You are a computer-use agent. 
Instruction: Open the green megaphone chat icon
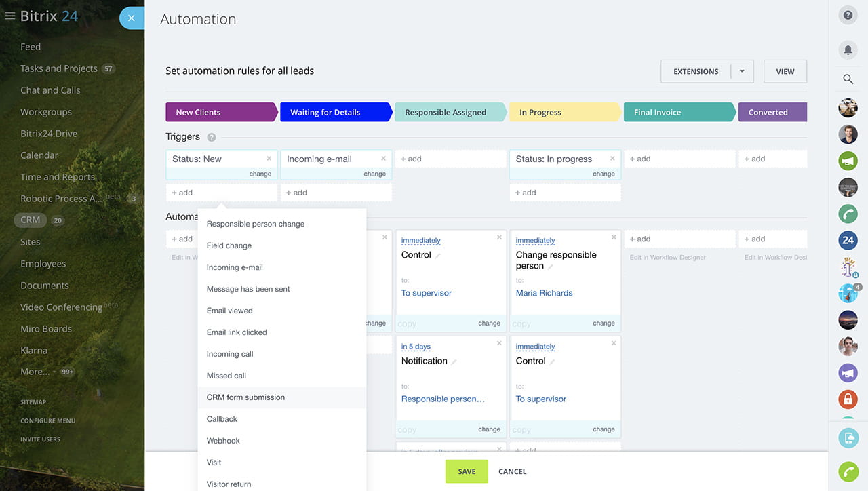coord(848,161)
